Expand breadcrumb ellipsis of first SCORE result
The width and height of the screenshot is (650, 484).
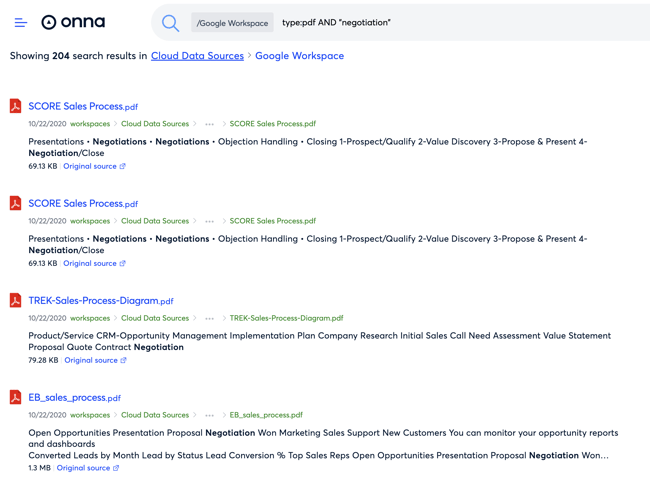tap(209, 124)
